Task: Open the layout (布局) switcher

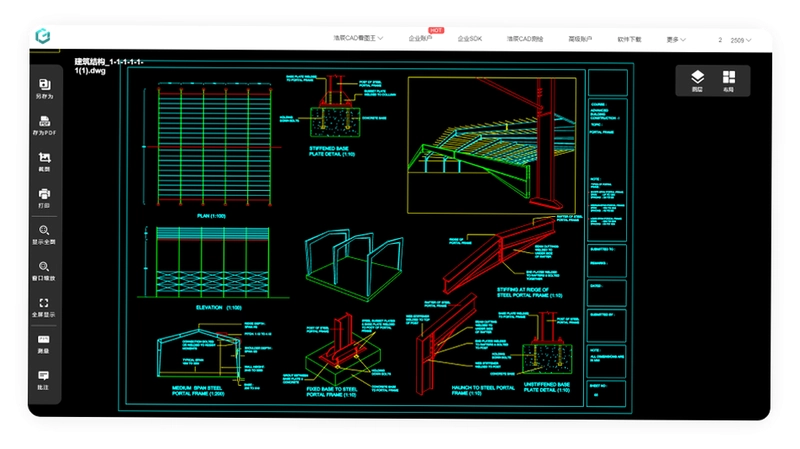Action: pos(729,81)
